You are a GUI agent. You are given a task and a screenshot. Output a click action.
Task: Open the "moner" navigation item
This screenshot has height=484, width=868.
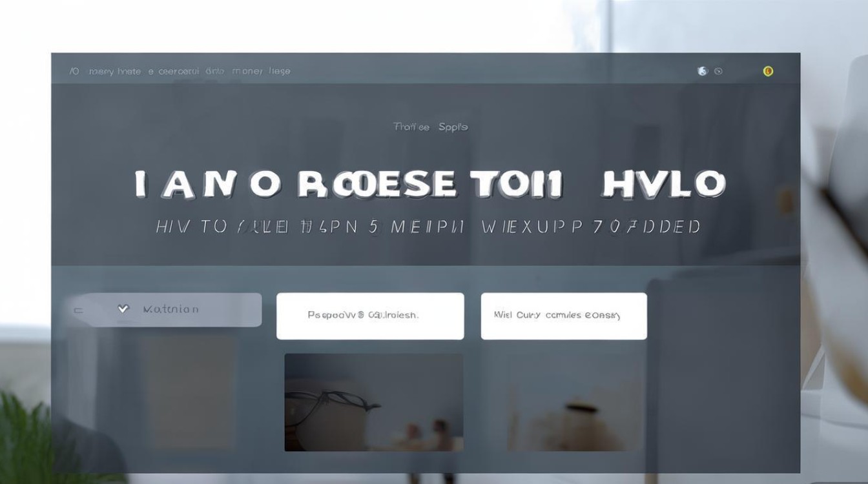[247, 71]
